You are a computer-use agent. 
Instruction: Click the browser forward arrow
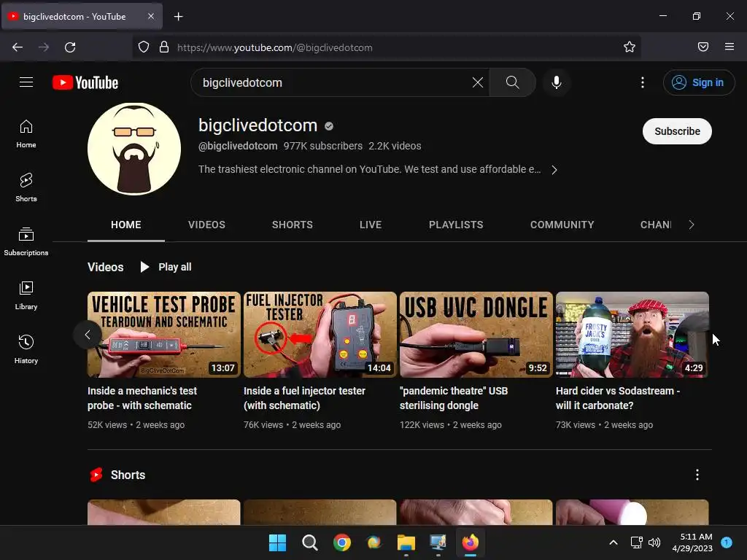(x=44, y=47)
